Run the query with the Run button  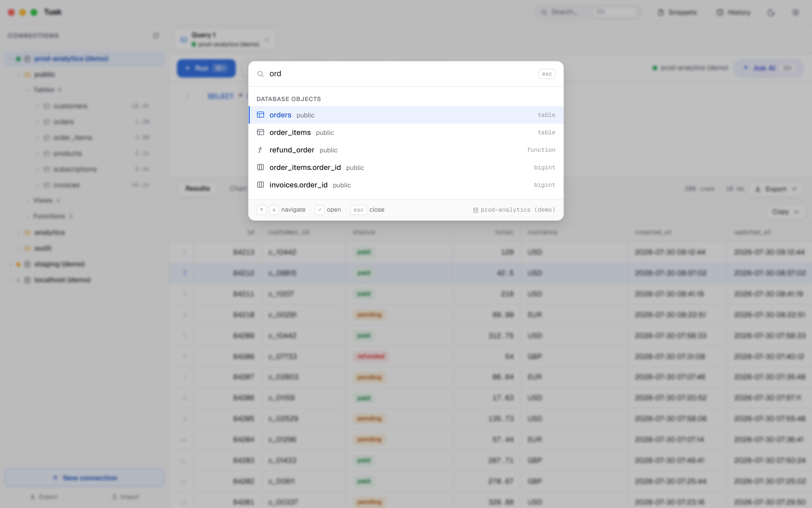[x=206, y=68]
